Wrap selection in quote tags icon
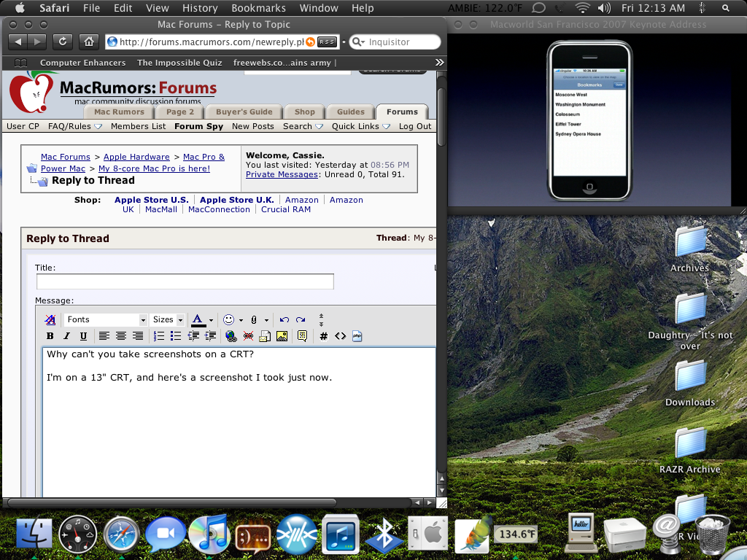The width and height of the screenshot is (747, 560). [x=302, y=336]
